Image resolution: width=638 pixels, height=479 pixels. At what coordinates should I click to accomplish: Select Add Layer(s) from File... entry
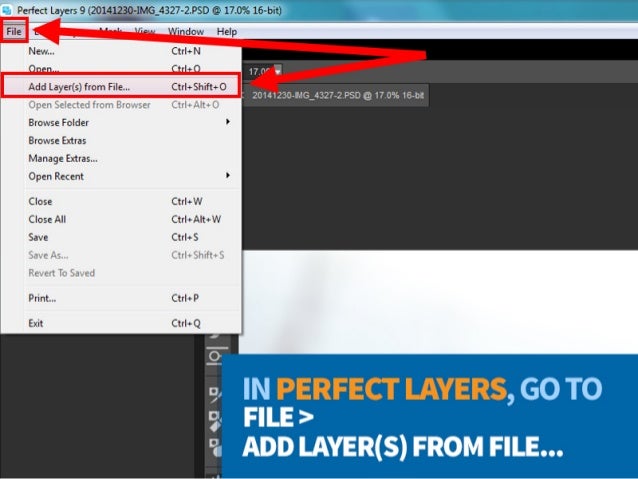121,87
